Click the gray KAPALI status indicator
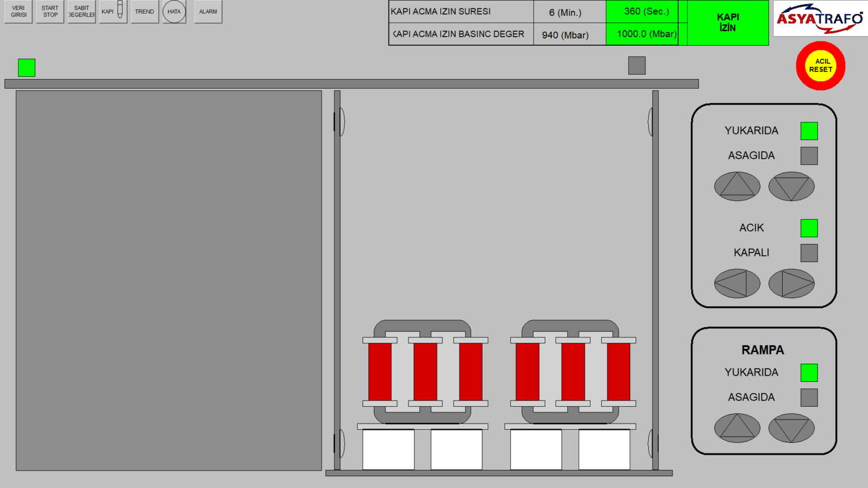The height and width of the screenshot is (488, 868). tap(809, 253)
